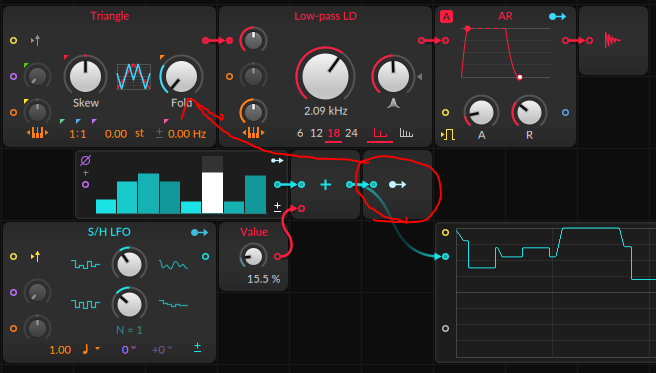Adjust the A attack knob

pyautogui.click(x=481, y=112)
